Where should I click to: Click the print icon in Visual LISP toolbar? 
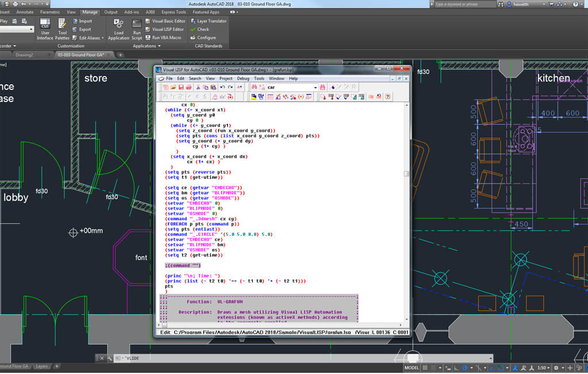pos(188,87)
